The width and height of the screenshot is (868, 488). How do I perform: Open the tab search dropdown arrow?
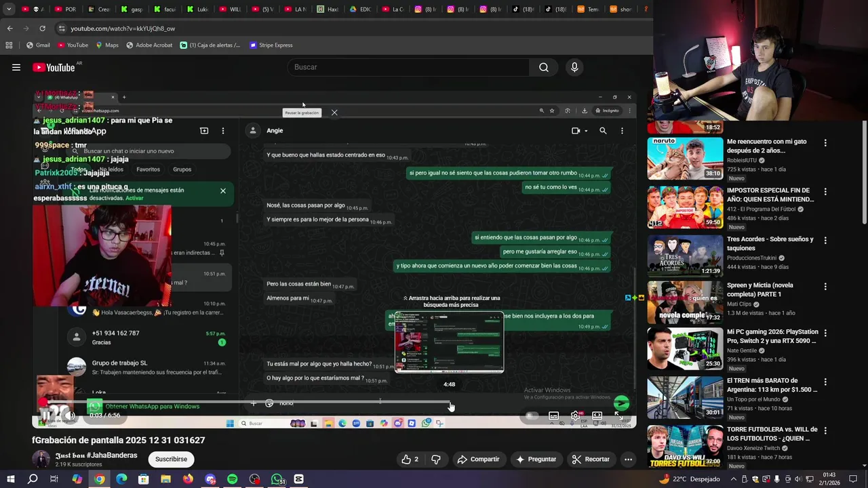tap(9, 9)
